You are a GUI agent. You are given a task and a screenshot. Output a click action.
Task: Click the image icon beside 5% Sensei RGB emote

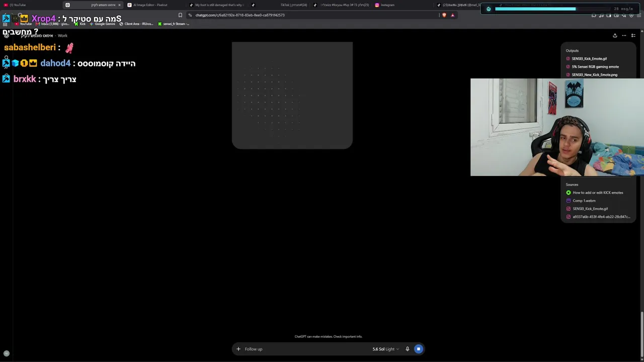point(568,67)
